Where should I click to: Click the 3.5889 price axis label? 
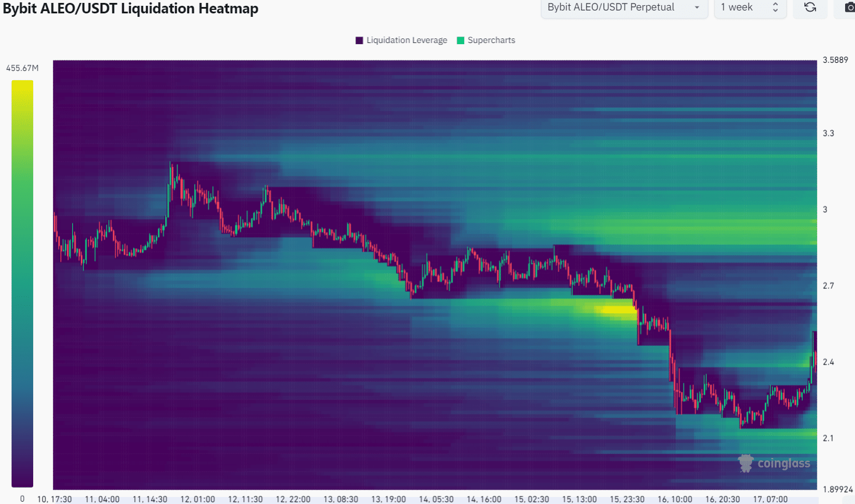tap(835, 60)
